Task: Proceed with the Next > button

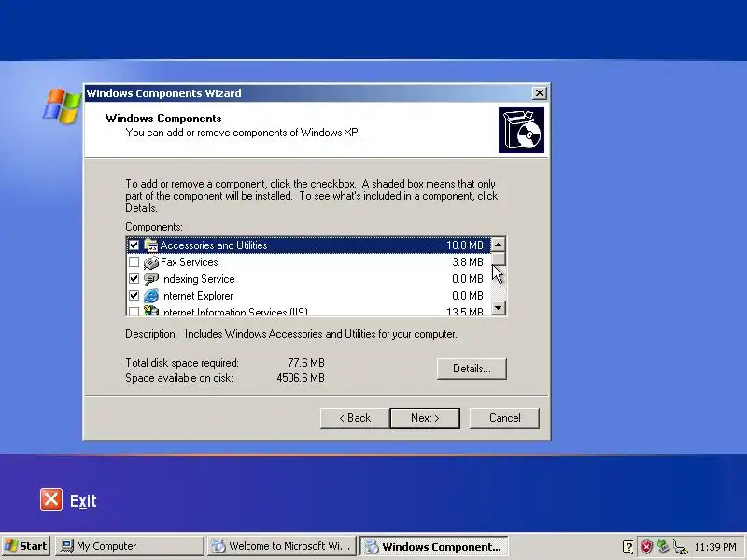Action: pyautogui.click(x=425, y=418)
